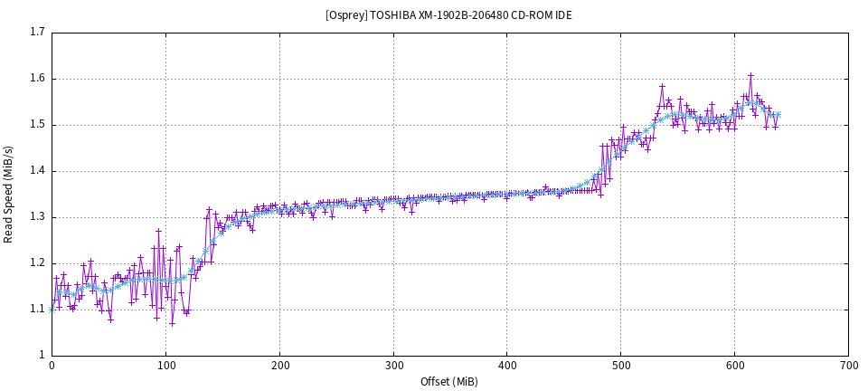This screenshot has height=391, width=868.
Task: Click the x-axis tick label 500
Action: pyautogui.click(x=620, y=365)
